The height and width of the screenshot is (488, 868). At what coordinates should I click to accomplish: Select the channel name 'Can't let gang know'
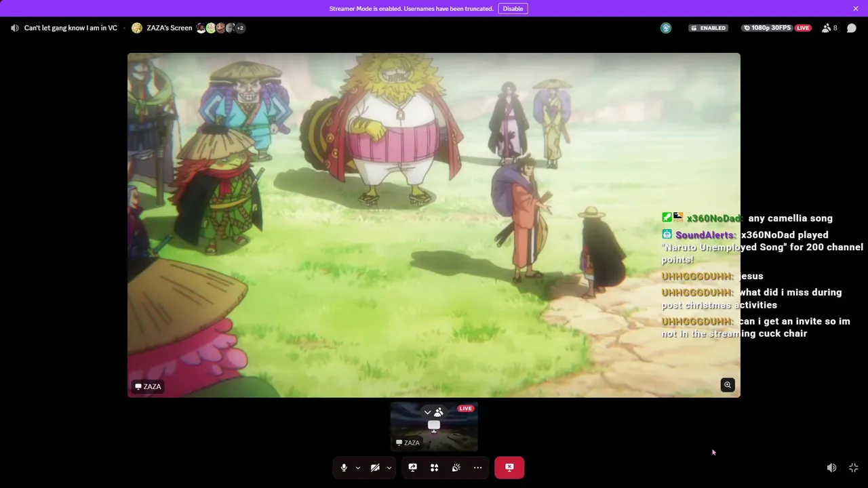(71, 28)
